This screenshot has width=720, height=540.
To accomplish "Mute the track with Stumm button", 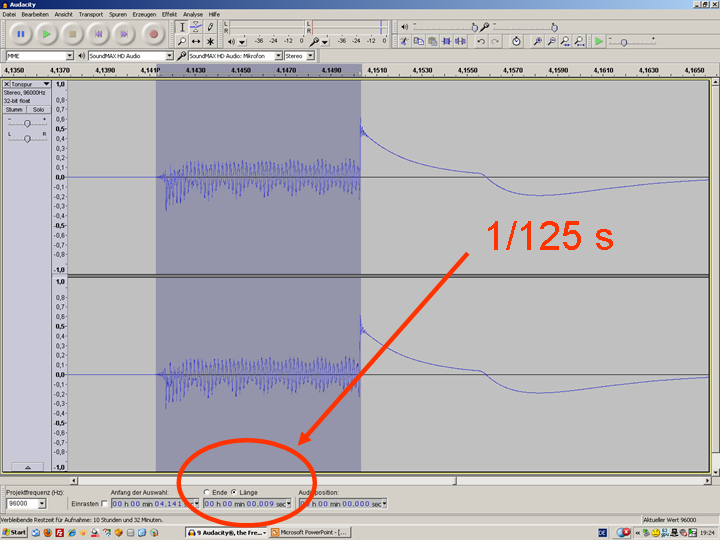I will point(14,109).
